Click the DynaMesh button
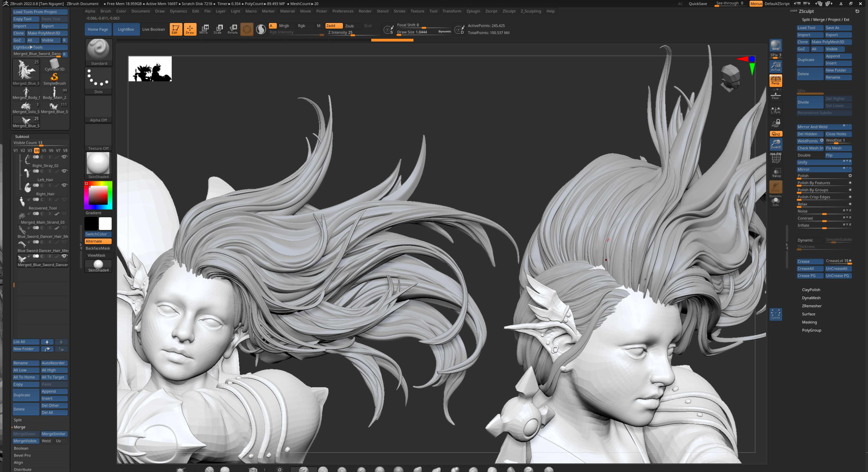Image resolution: width=868 pixels, height=472 pixels. point(812,298)
